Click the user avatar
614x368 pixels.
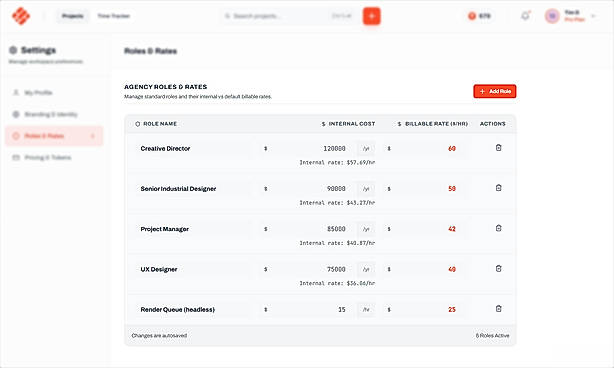[x=552, y=16]
